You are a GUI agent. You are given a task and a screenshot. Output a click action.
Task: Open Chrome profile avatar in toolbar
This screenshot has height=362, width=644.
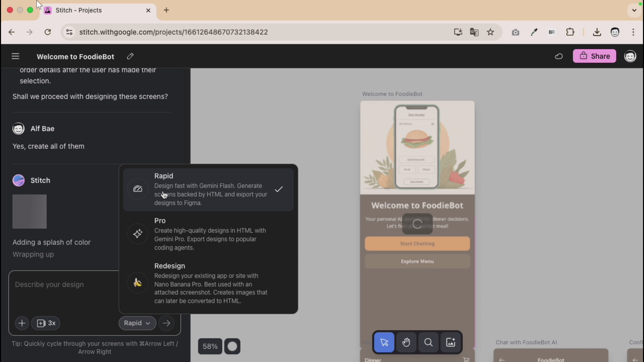click(615, 32)
